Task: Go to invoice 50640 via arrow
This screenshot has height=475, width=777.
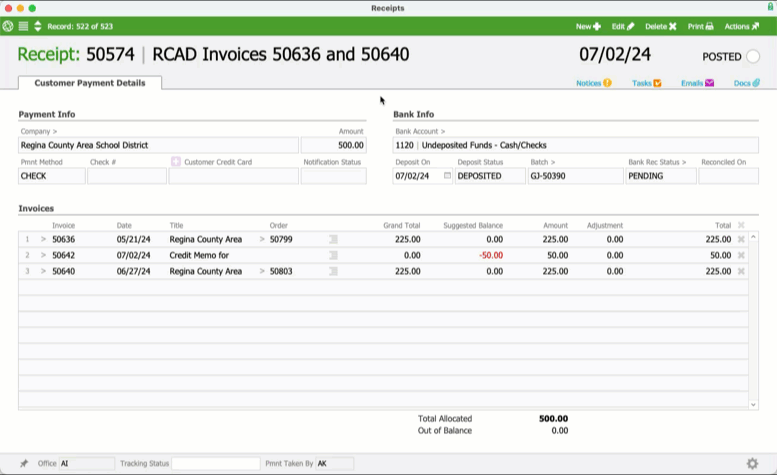Action: pyautogui.click(x=43, y=271)
